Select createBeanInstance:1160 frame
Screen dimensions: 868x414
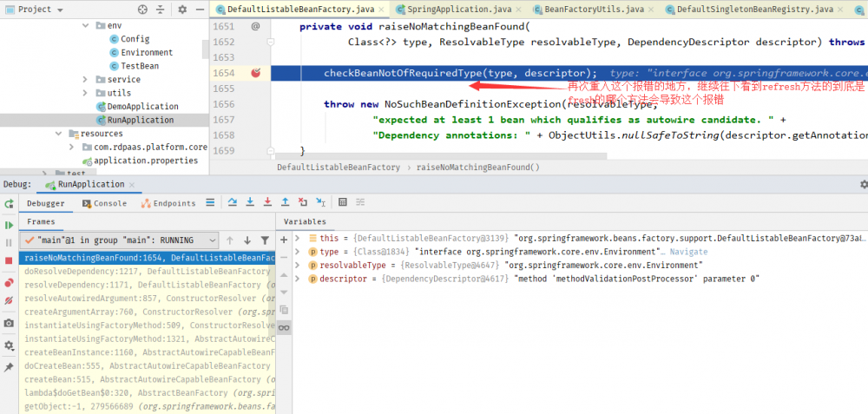tap(148, 352)
